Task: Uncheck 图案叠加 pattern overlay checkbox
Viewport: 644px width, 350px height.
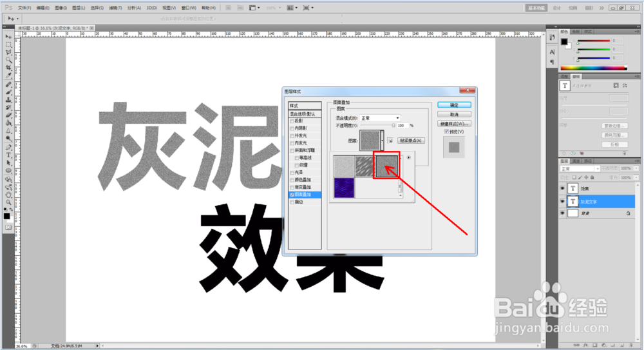Action: tap(292, 195)
